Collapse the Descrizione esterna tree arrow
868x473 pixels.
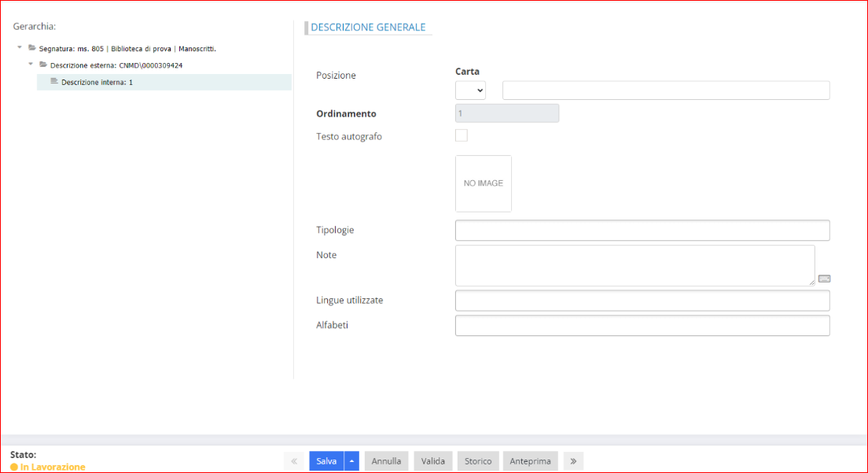[31, 65]
